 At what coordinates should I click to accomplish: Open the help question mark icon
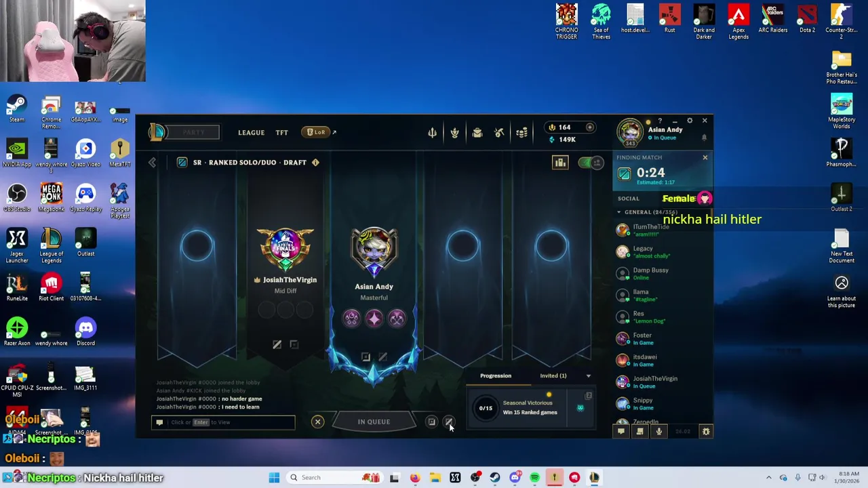[x=660, y=121]
